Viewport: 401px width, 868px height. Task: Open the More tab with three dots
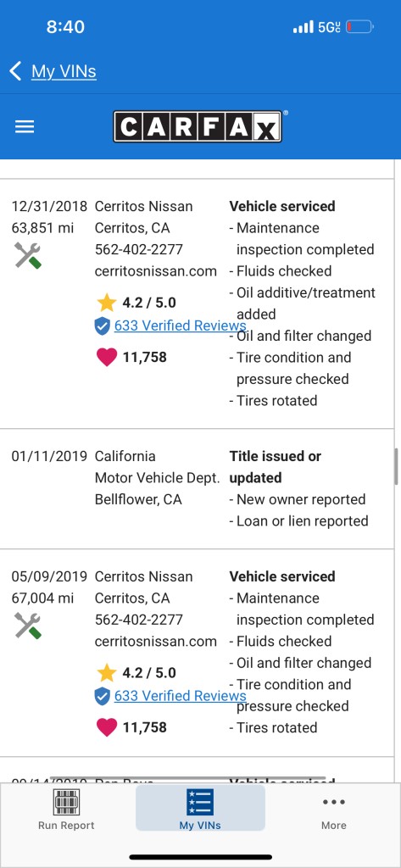click(334, 811)
